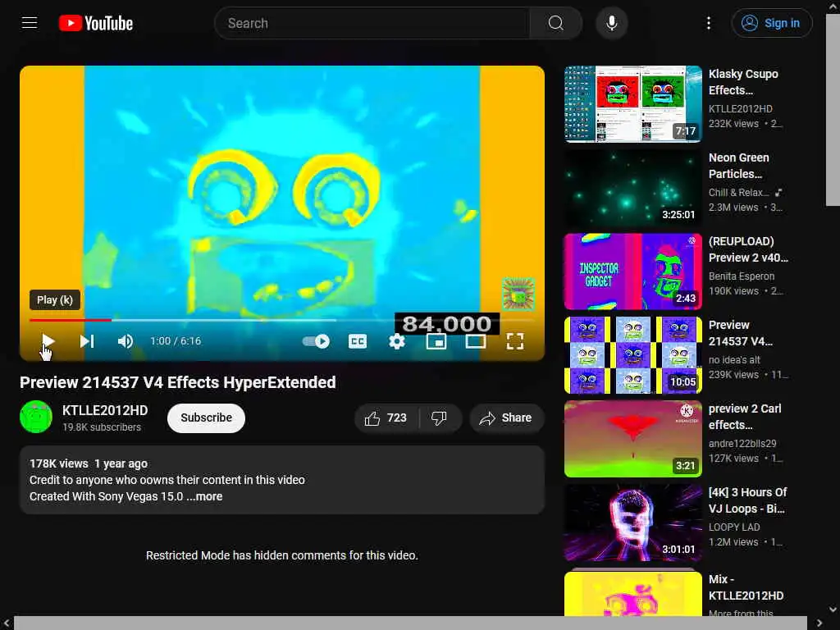Image resolution: width=840 pixels, height=630 pixels.
Task: Open Klasky Csupo Effects thumbnail
Action: [x=632, y=104]
